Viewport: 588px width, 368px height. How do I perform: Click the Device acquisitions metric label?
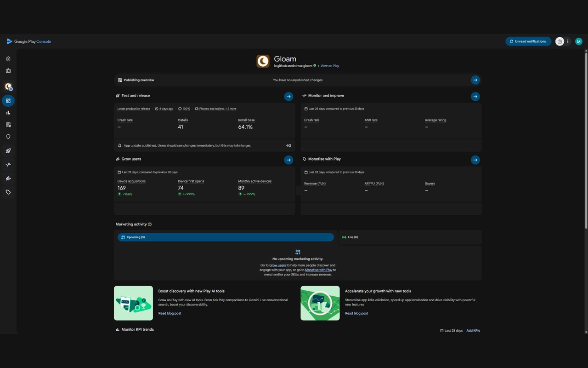131,181
